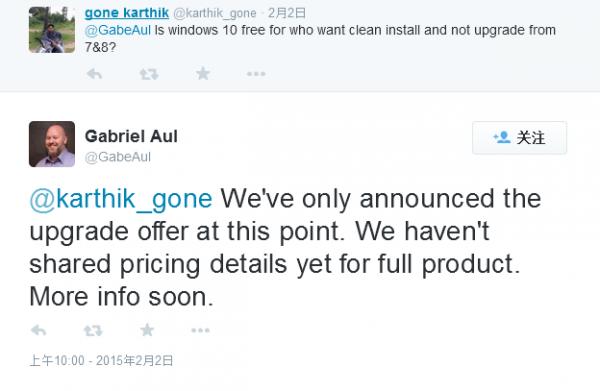Favorite gone karthik's tweet with star

point(203,73)
